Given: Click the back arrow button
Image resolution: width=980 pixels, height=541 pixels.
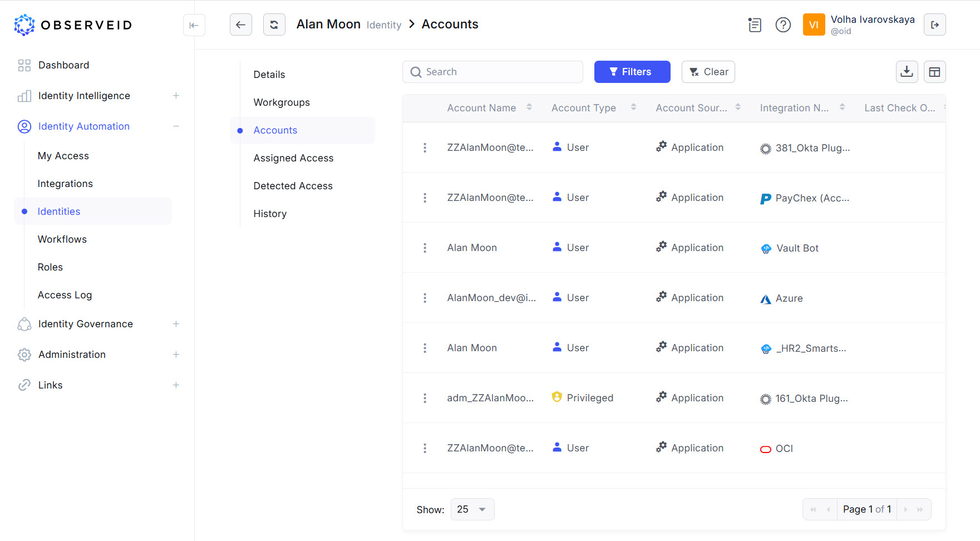Looking at the screenshot, I should tap(240, 24).
